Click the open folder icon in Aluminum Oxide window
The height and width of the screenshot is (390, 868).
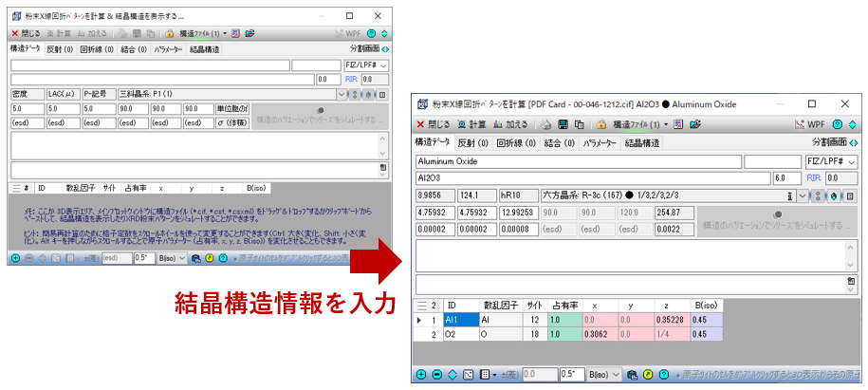click(695, 124)
